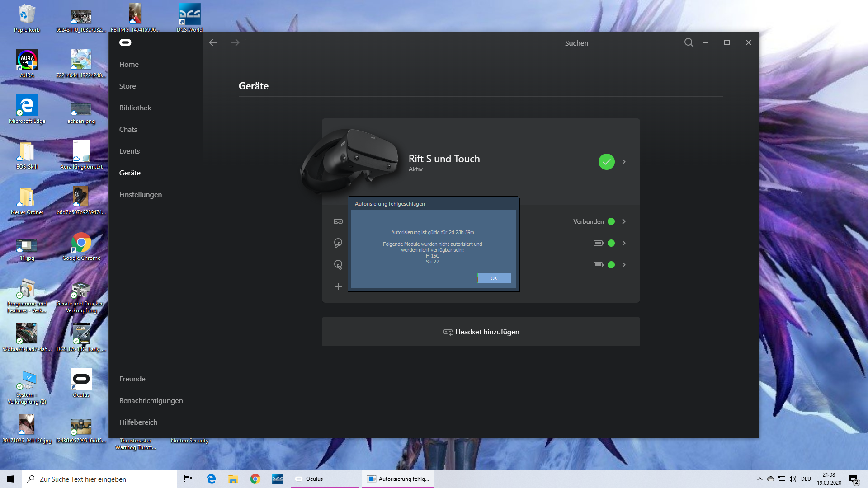Viewport: 868px width, 488px height.
Task: Open Geräte und Drucker shortcut
Action: coord(81,297)
